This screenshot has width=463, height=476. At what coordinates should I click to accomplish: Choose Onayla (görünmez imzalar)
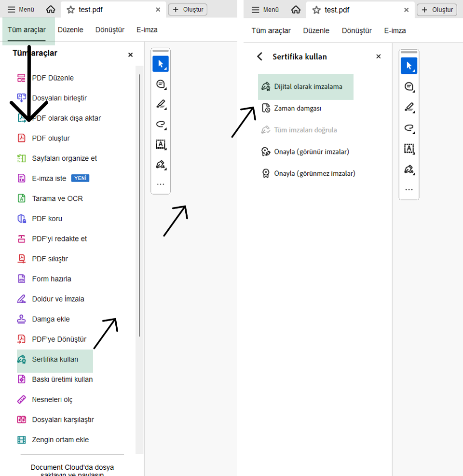tap(314, 173)
